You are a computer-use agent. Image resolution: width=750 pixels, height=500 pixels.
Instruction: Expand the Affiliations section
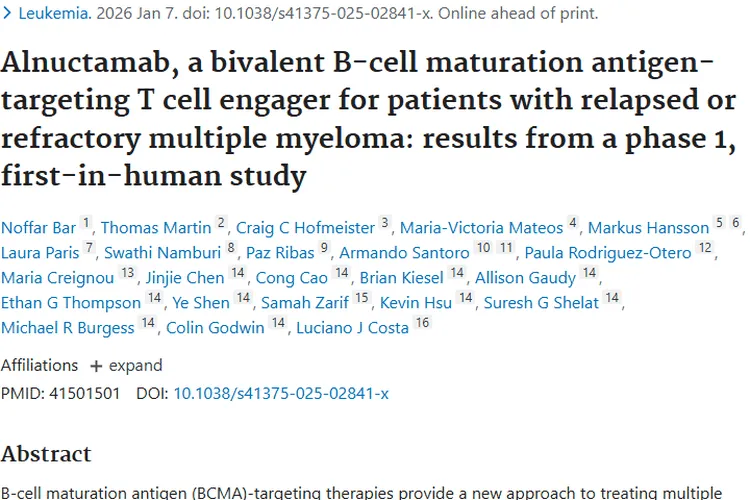pyautogui.click(x=126, y=365)
